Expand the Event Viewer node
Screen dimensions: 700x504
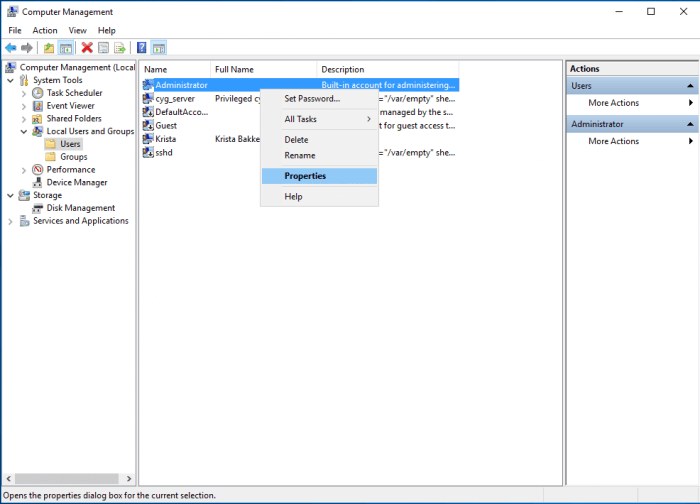pyautogui.click(x=24, y=106)
